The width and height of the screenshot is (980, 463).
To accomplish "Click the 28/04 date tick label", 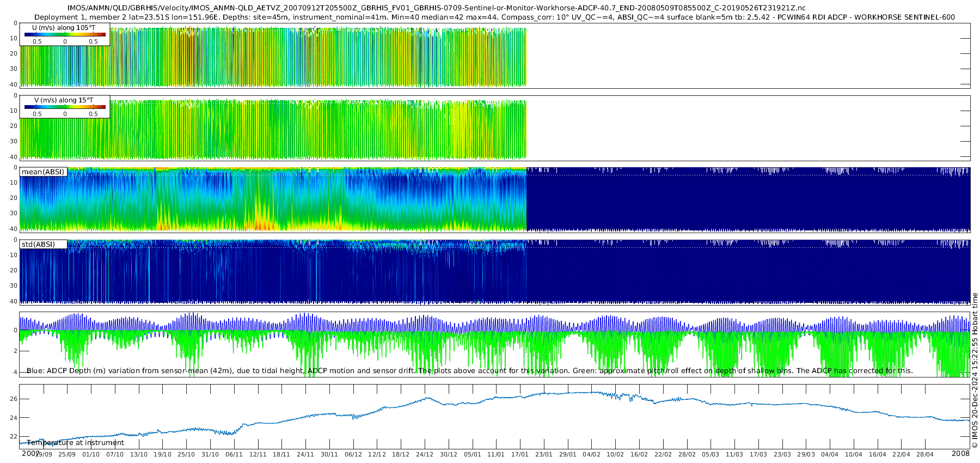I will [x=924, y=454].
